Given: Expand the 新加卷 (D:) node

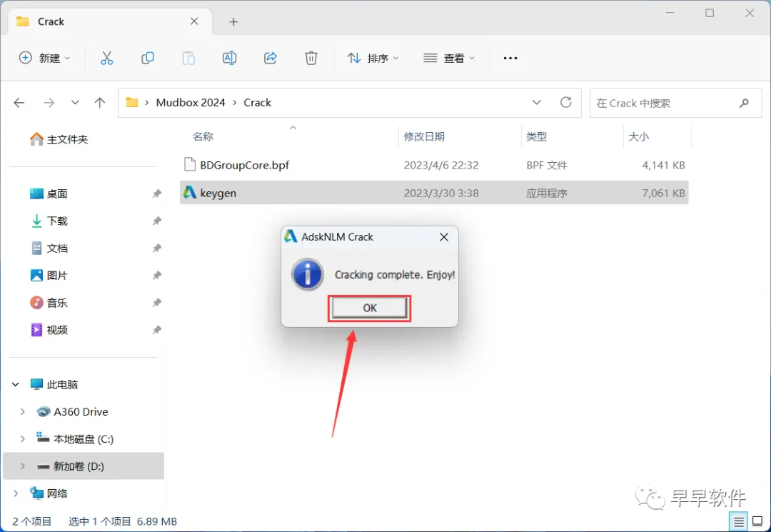Looking at the screenshot, I should coord(23,466).
